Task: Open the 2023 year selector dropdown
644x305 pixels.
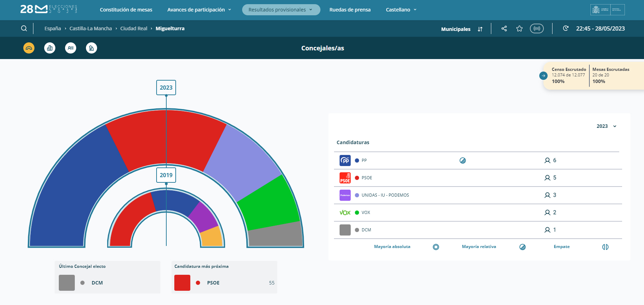Action: coord(606,126)
